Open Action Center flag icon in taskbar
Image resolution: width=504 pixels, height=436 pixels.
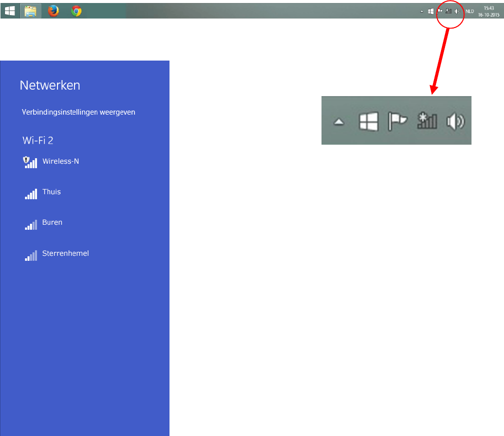(x=439, y=11)
